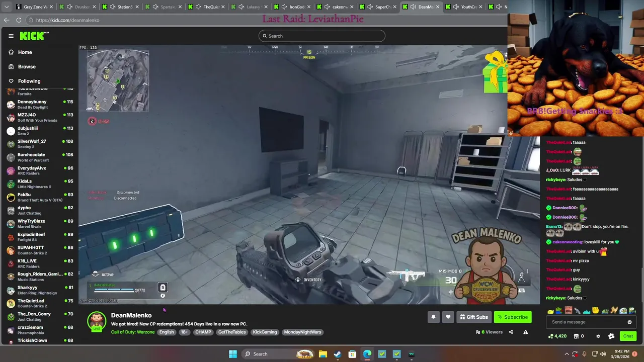644x362 pixels.
Task: Select TrickishClown in the following list
Action: [39, 341]
